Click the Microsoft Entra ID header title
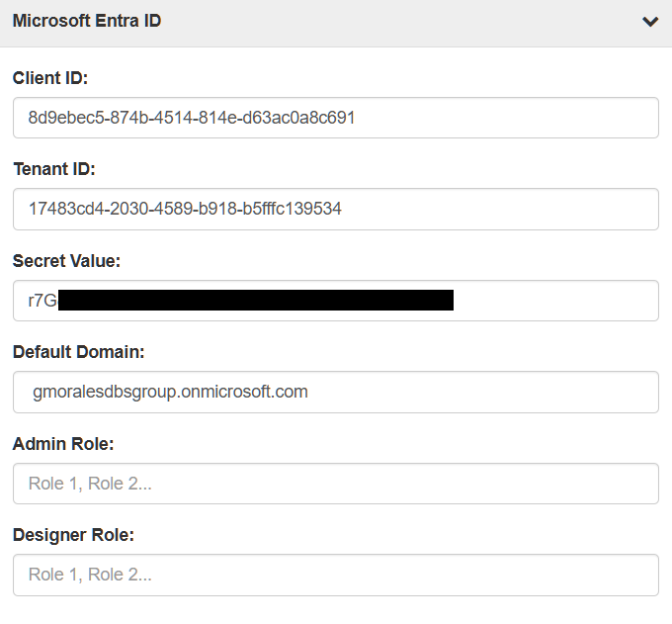The width and height of the screenshot is (672, 624). pos(87,21)
